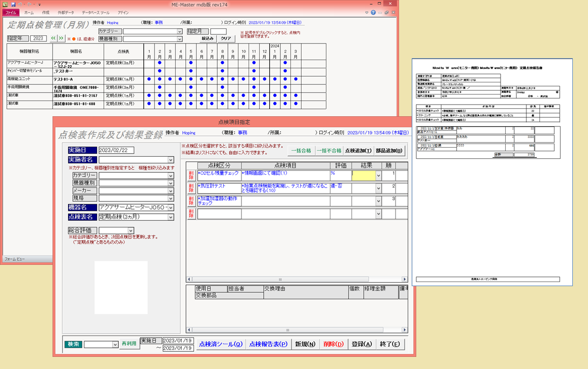Click the 一括不合格 button

coord(329,151)
